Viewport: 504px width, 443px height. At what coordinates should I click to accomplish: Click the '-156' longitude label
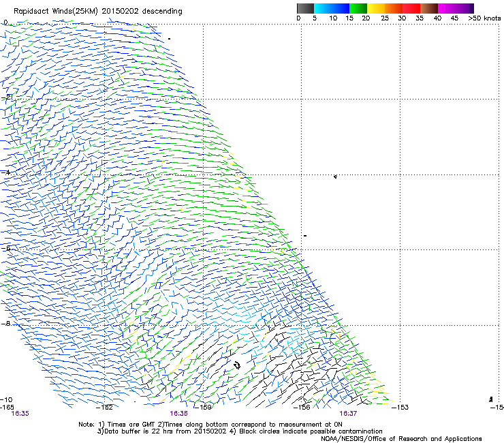(x=302, y=408)
